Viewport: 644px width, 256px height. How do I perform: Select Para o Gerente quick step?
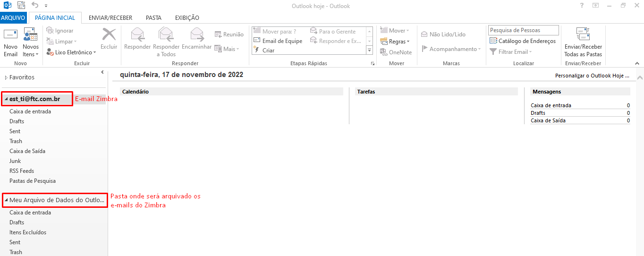click(333, 32)
